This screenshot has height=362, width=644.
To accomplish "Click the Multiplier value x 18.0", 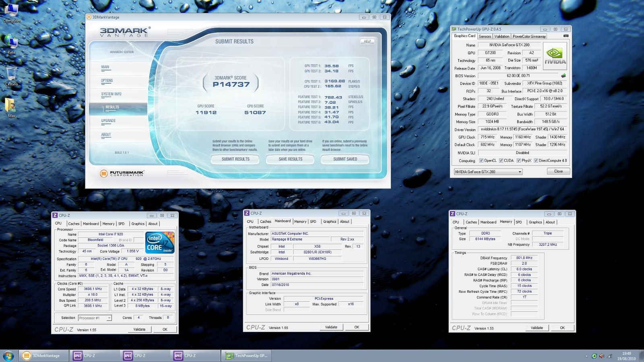I will 93,294.
